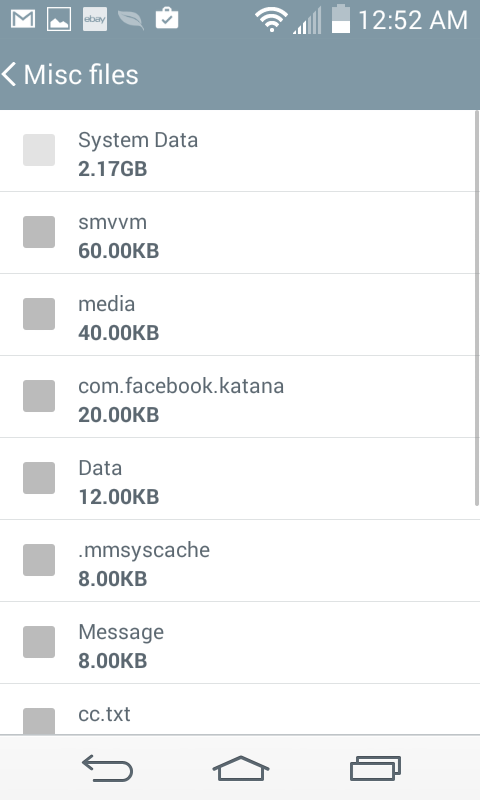Select the .mmsyscache list entry
Viewport: 480px width, 800px height.
(237, 561)
